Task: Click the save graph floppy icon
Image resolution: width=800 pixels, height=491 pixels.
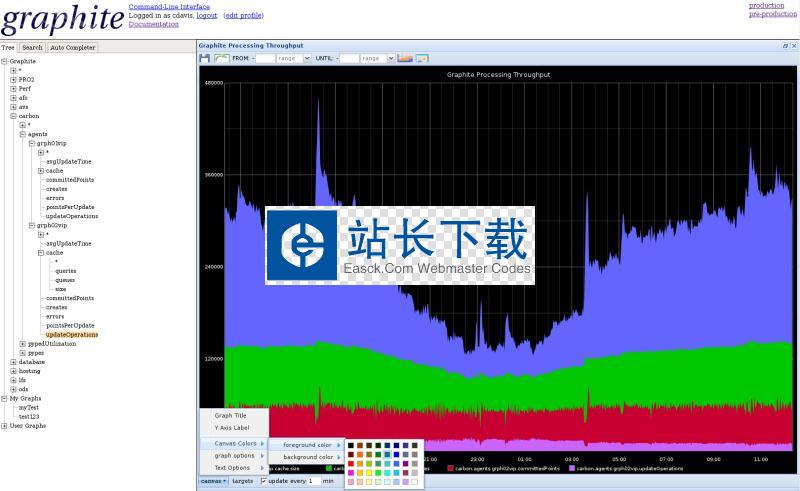Action: click(x=205, y=59)
